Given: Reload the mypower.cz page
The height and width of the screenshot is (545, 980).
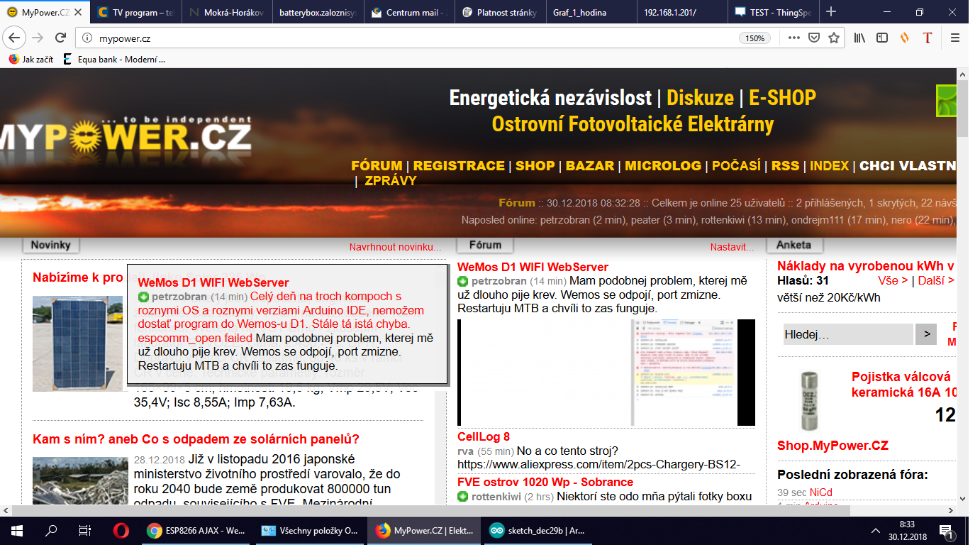Looking at the screenshot, I should tap(61, 38).
